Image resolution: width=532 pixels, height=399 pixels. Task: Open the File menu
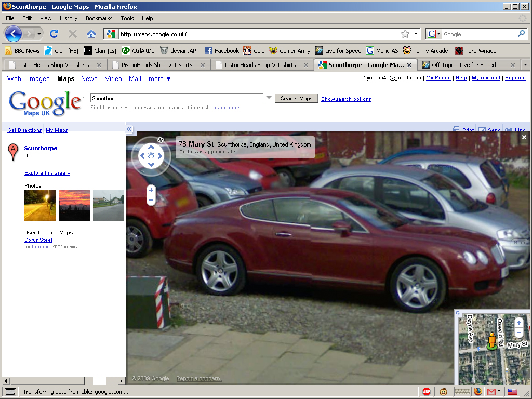tap(10, 18)
